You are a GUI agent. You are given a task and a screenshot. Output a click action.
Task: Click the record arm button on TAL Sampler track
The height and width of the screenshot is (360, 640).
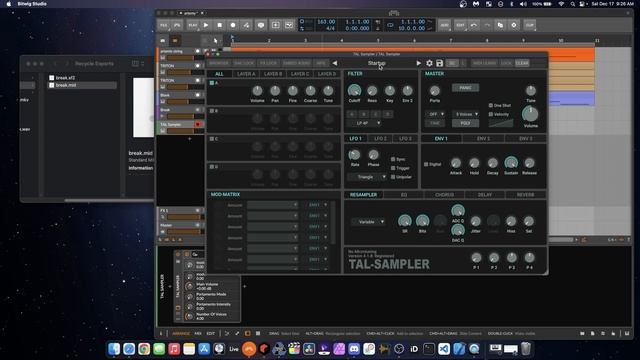[x=198, y=124]
